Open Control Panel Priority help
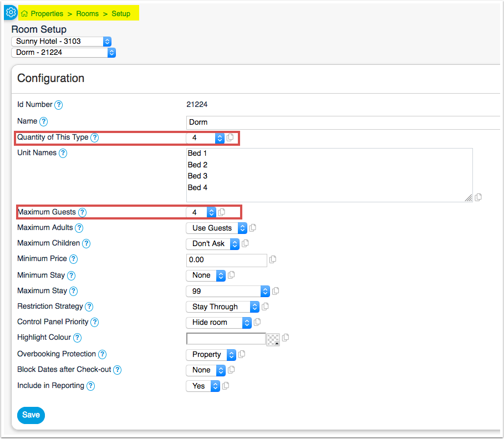504x439 pixels. [x=94, y=322]
